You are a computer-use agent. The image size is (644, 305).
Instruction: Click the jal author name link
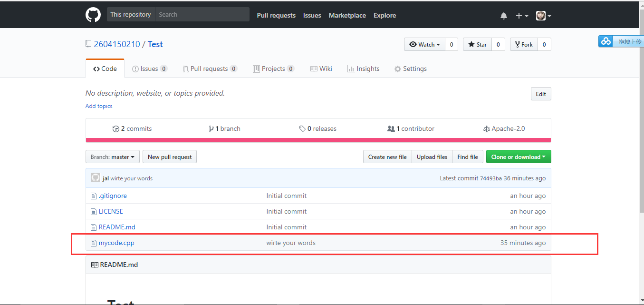106,178
